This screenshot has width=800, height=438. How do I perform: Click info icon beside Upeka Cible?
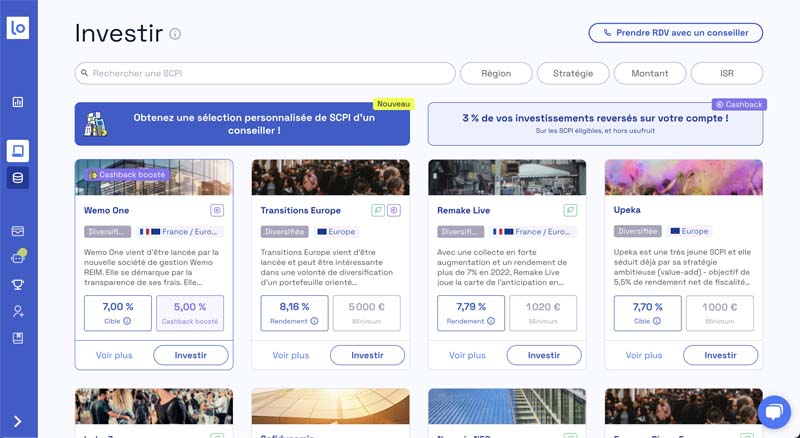[657, 321]
